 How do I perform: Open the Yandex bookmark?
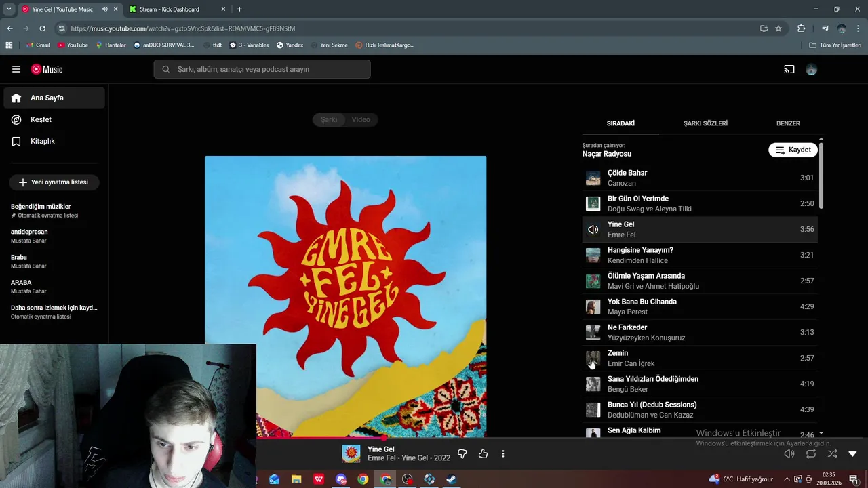coord(290,45)
